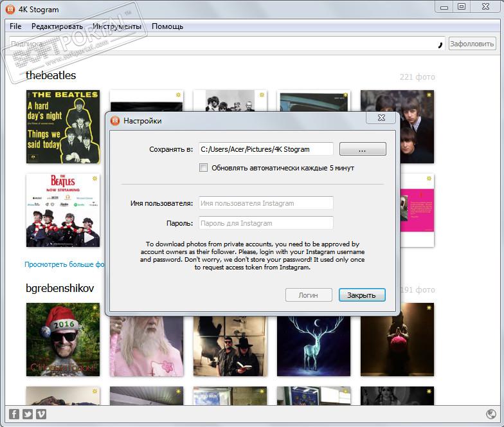Viewport: 504px width, 427px height.
Task: Open the Twitter icon in status bar
Action: 27,414
